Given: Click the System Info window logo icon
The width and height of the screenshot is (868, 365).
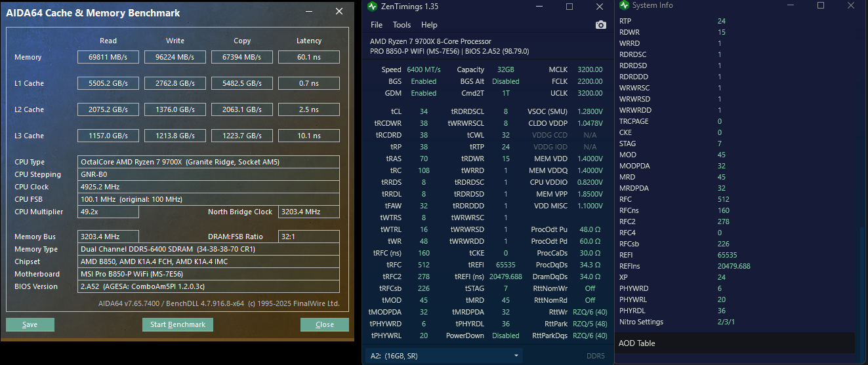Looking at the screenshot, I should [624, 5].
